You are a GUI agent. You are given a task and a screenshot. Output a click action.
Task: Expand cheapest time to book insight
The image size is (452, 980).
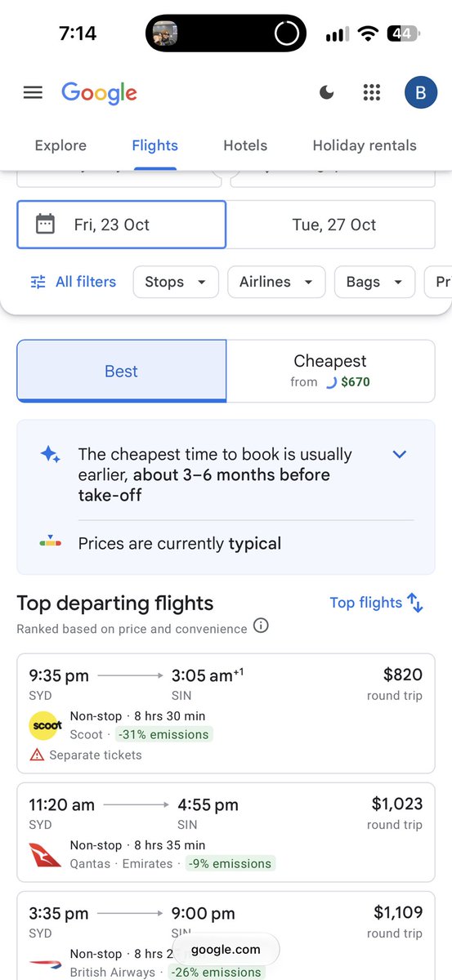click(400, 454)
